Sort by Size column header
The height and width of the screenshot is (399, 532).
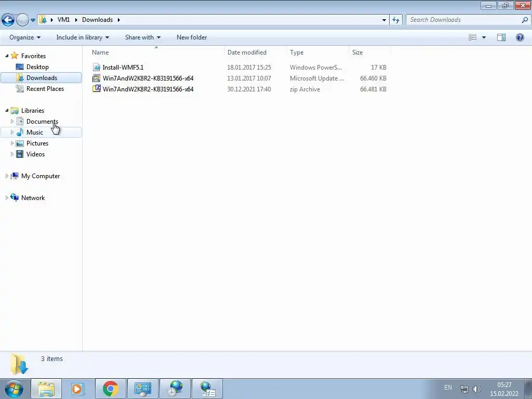click(x=357, y=52)
